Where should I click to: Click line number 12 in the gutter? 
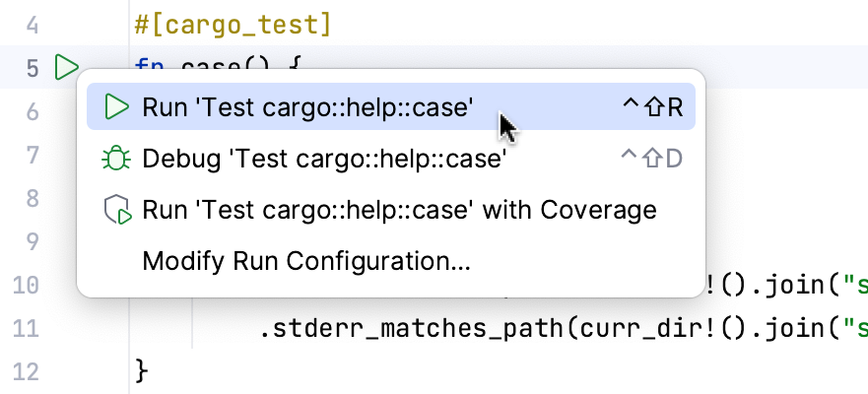pos(26,371)
